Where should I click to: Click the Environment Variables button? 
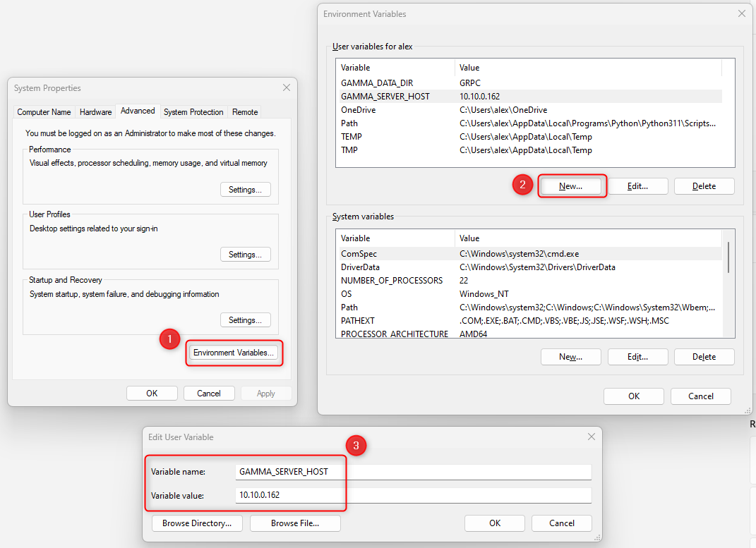pyautogui.click(x=234, y=353)
